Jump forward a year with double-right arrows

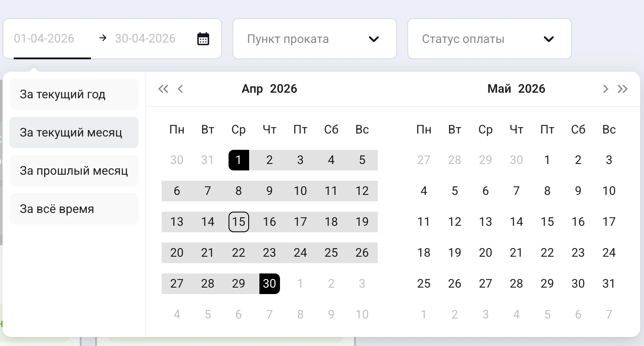[623, 89]
